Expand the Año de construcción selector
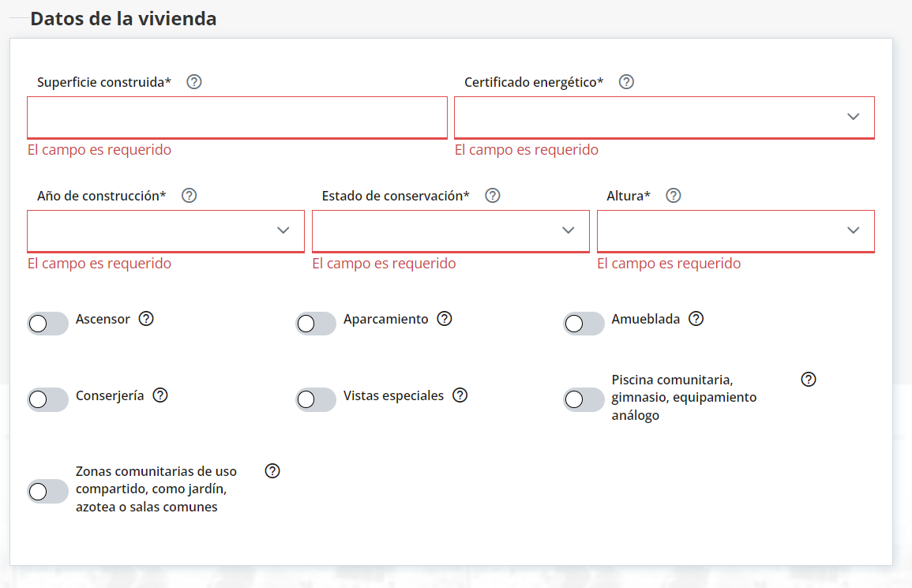 284,230
